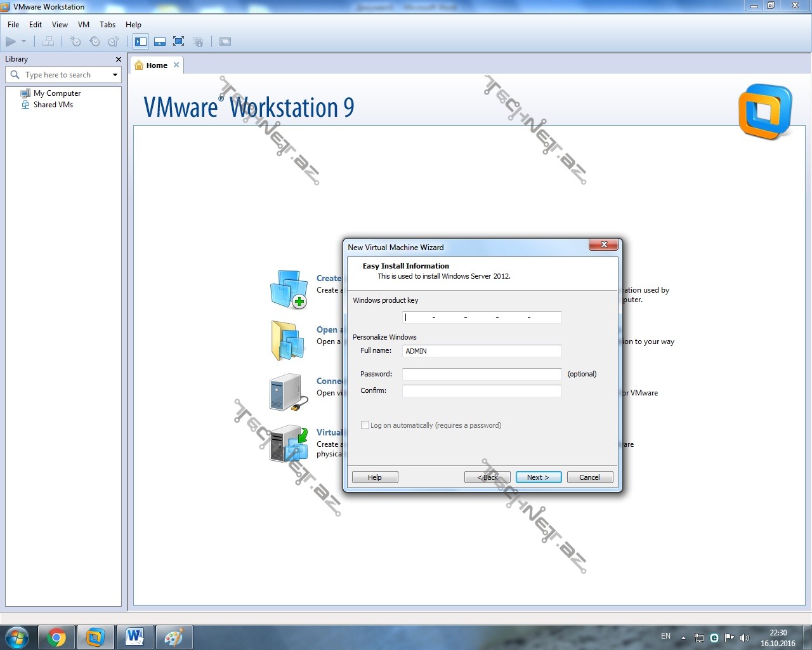The height and width of the screenshot is (650, 812).
Task: Enable the Log on automatically checkbox
Action: [x=365, y=425]
